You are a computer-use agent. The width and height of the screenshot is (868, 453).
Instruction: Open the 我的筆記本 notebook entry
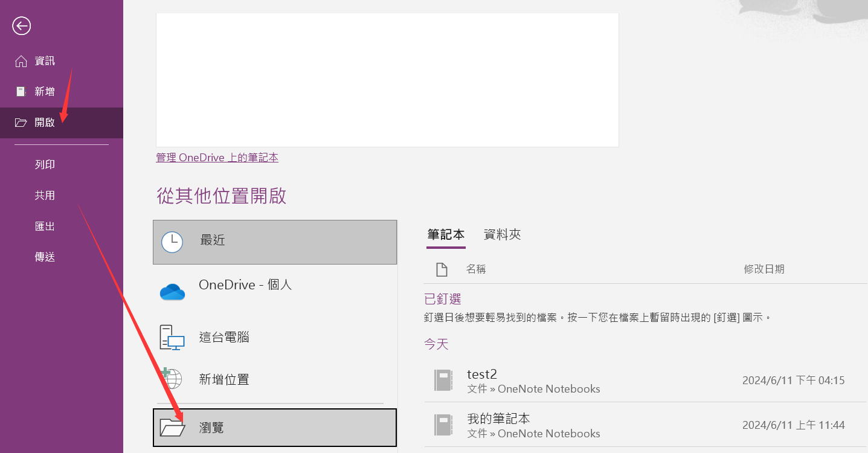pos(646,425)
